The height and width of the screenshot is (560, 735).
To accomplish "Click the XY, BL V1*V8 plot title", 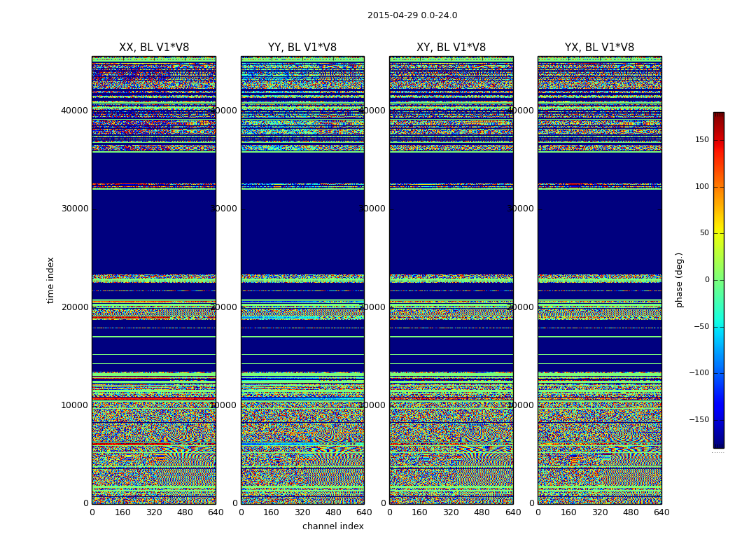I will click(451, 48).
